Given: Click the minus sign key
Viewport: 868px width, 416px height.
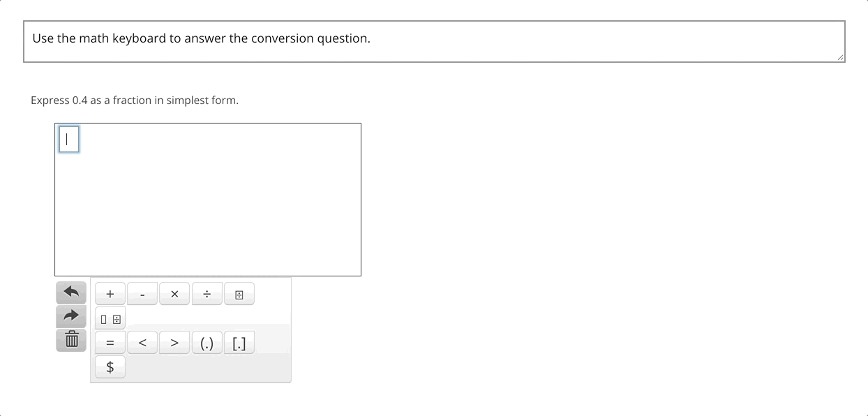Looking at the screenshot, I should 142,293.
